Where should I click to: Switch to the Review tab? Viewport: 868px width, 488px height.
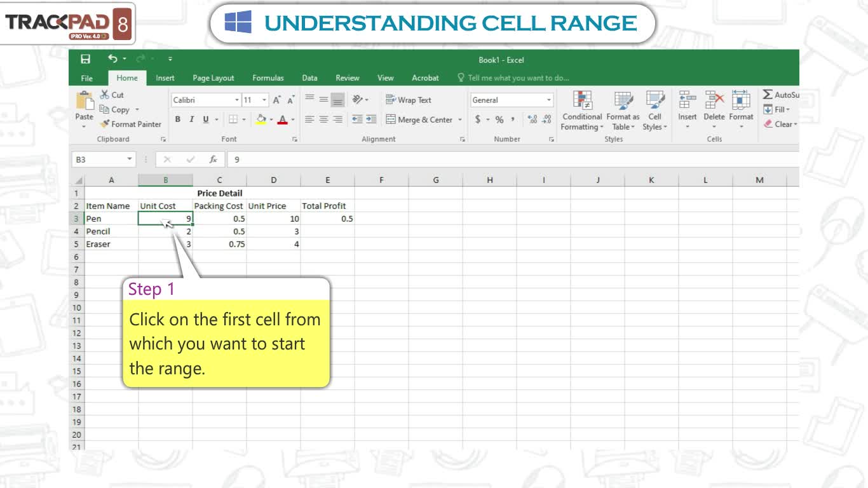tap(348, 78)
